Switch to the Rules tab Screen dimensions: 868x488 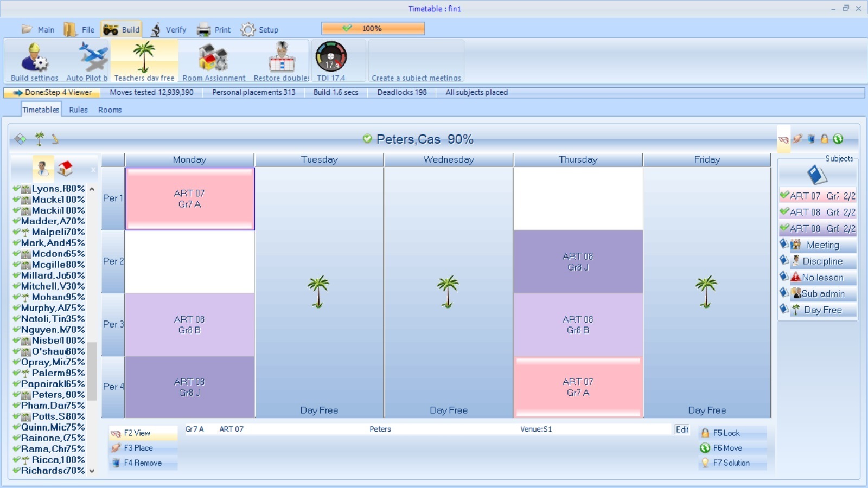78,110
